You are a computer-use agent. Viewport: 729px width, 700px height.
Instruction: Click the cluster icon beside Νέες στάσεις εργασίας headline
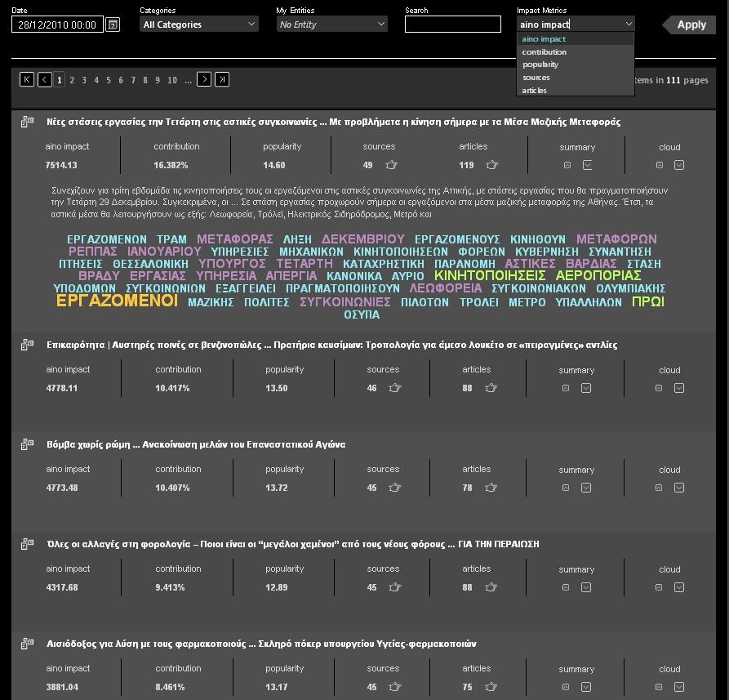[27, 122]
